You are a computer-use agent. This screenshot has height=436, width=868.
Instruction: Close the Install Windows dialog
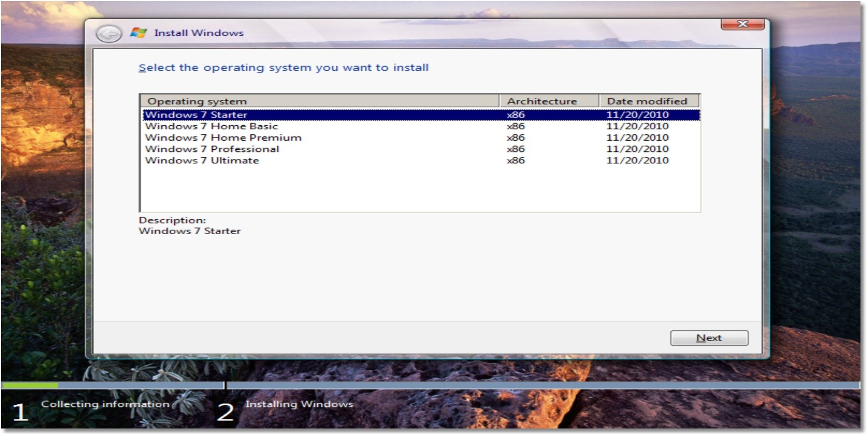point(742,24)
